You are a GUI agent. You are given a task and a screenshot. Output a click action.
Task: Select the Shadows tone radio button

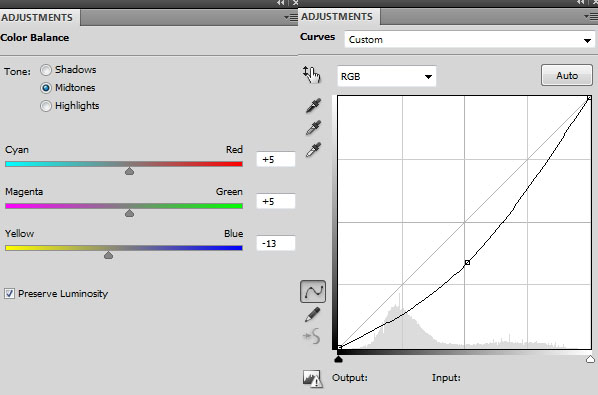pyautogui.click(x=46, y=70)
